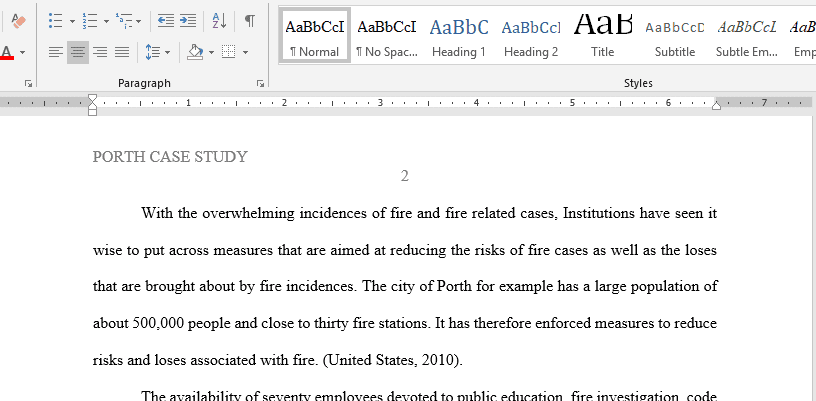Toggle show paragraph marks
This screenshot has height=401, width=816.
[x=250, y=21]
